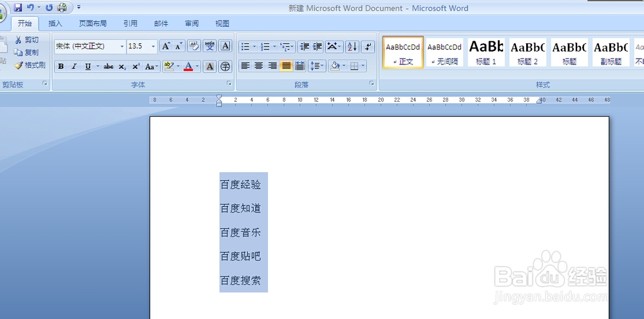Apply bullet list formatting

[245, 46]
